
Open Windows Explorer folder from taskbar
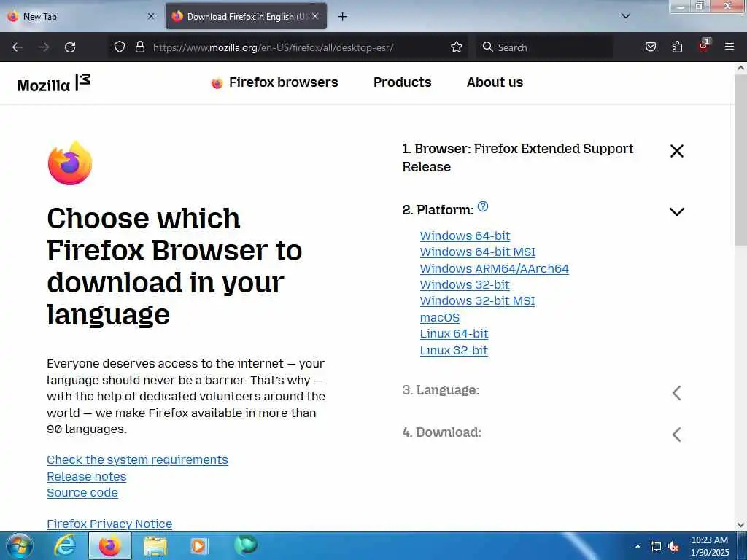click(155, 545)
